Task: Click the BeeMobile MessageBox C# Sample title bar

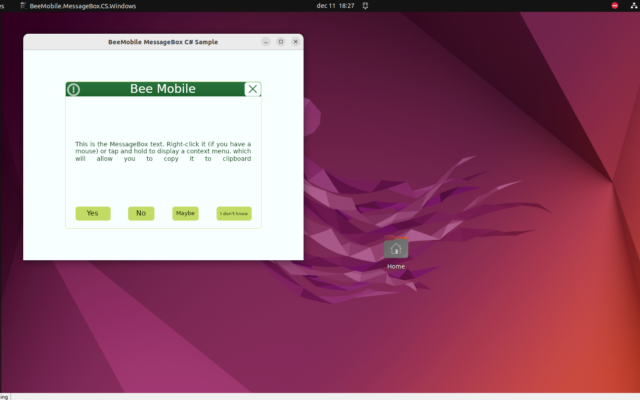Action: point(162,42)
